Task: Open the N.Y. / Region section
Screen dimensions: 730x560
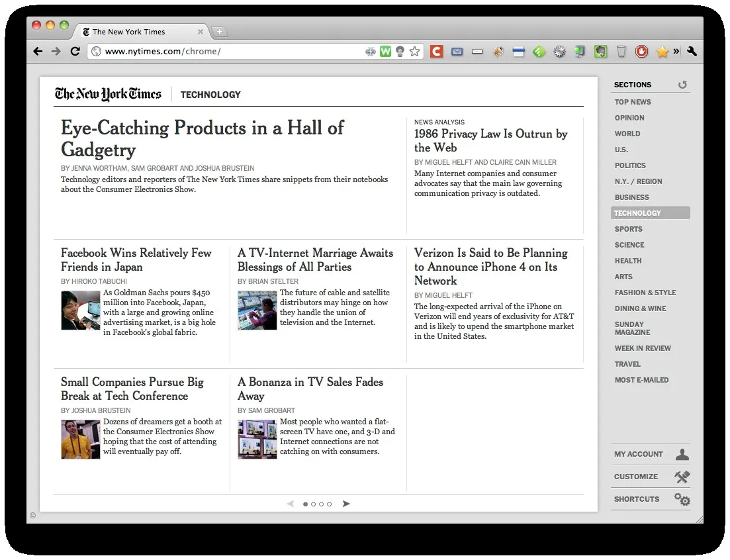Action: coord(638,181)
